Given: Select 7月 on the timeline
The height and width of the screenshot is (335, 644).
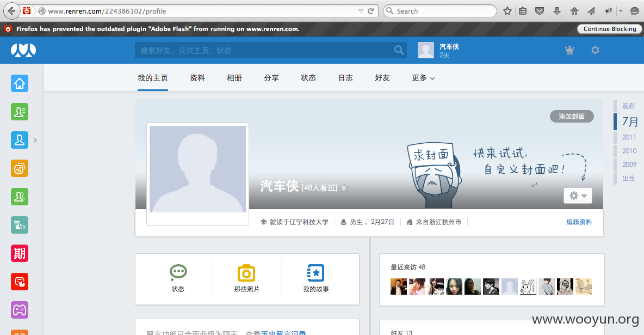Looking at the screenshot, I should (630, 122).
